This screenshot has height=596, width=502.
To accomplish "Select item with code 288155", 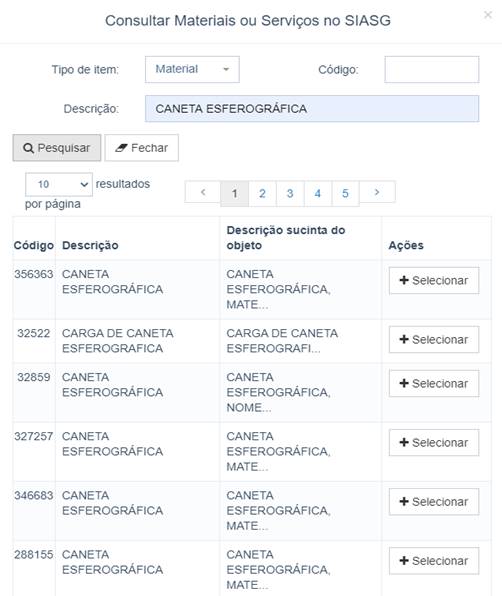I will click(434, 561).
